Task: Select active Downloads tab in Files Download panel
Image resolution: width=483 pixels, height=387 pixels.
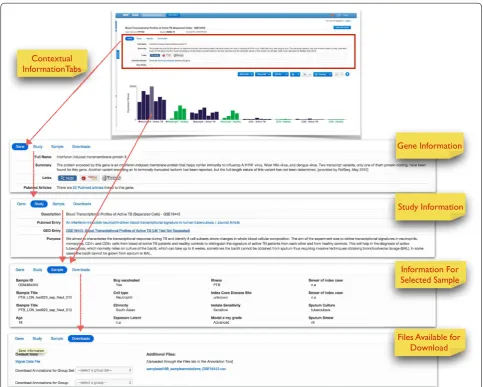Action: coord(81,339)
